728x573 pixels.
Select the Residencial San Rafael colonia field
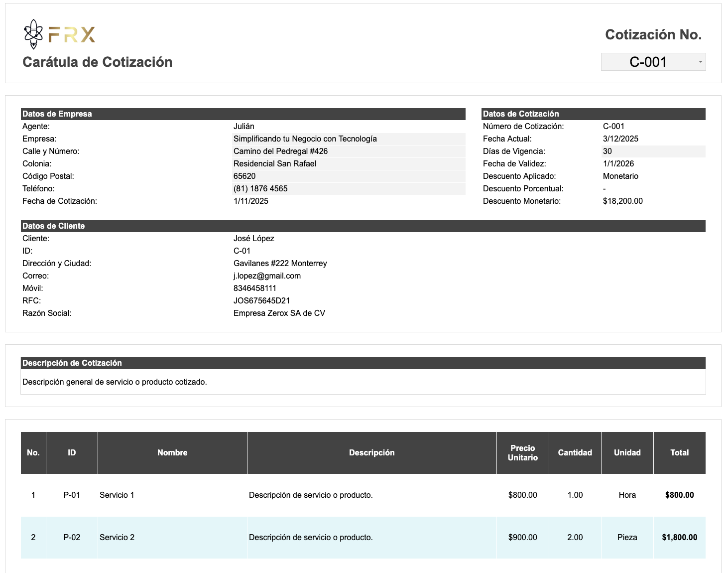click(349, 164)
